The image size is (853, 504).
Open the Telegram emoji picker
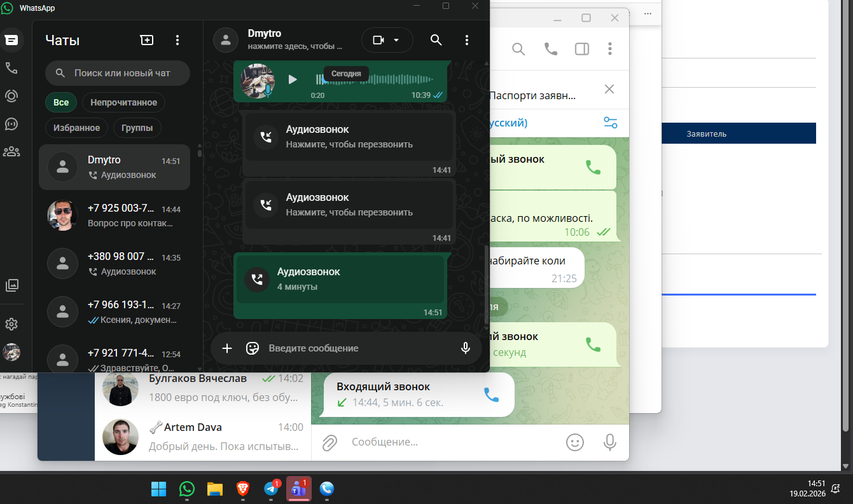pos(575,442)
